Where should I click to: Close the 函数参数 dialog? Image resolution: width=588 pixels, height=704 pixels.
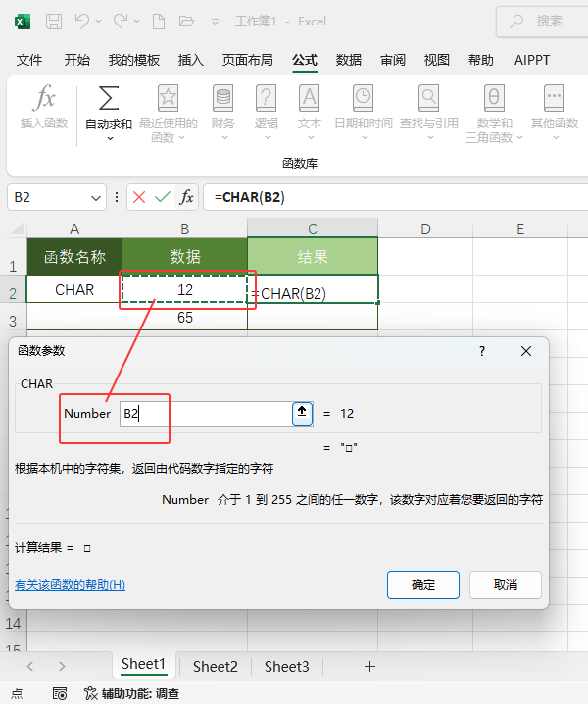coord(526,351)
